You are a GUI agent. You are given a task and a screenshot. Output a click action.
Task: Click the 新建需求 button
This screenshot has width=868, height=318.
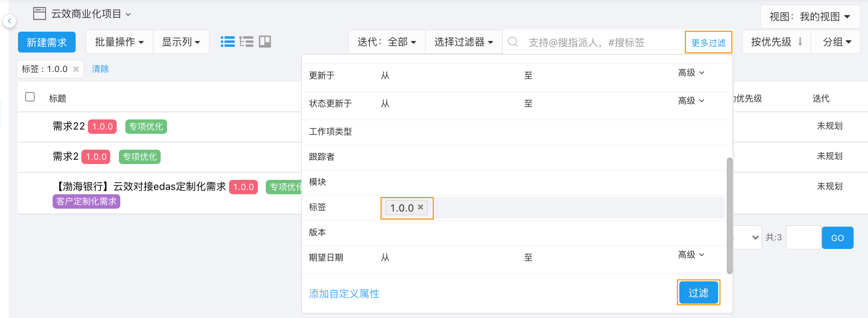pyautogui.click(x=47, y=42)
